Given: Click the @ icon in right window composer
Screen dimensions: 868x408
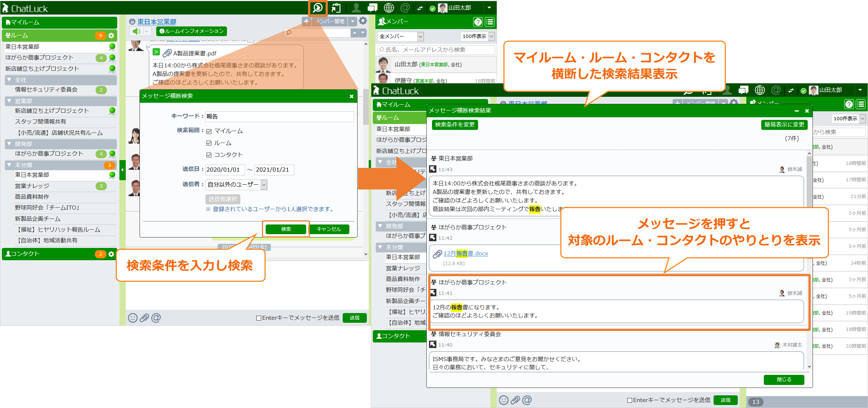Looking at the screenshot, I should [527, 400].
